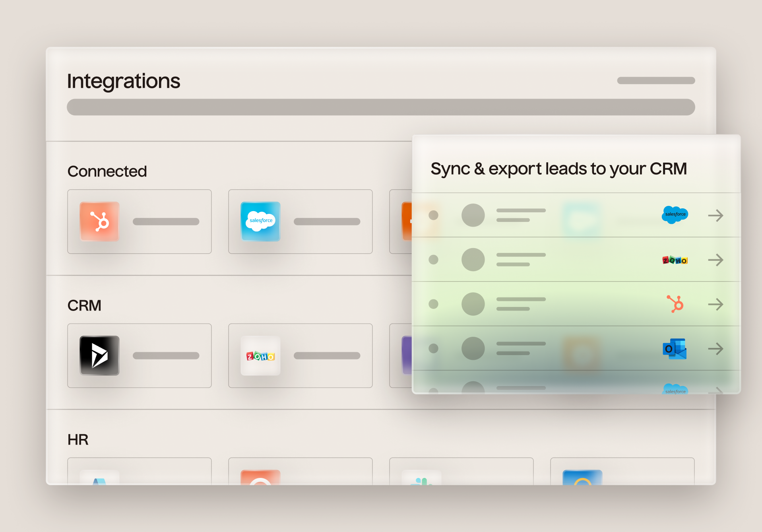Click the search bar under Integrations
The image size is (762, 532).
[381, 107]
